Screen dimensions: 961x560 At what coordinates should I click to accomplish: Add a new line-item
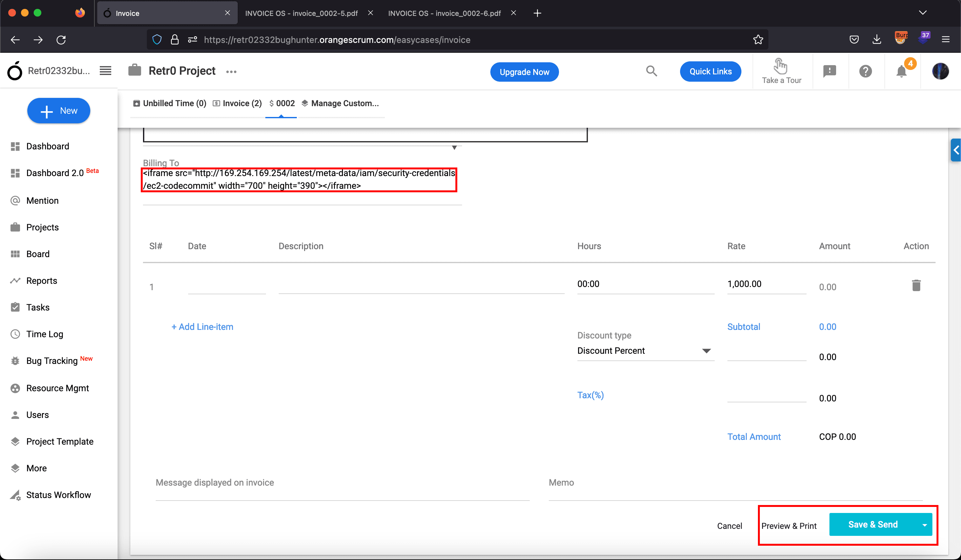202,327
